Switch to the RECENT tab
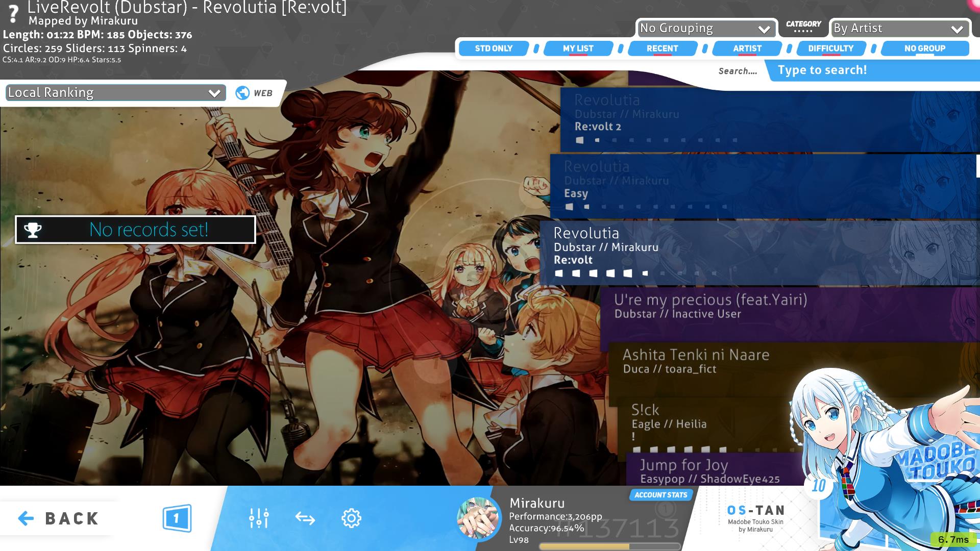This screenshot has width=980, height=551. (662, 48)
